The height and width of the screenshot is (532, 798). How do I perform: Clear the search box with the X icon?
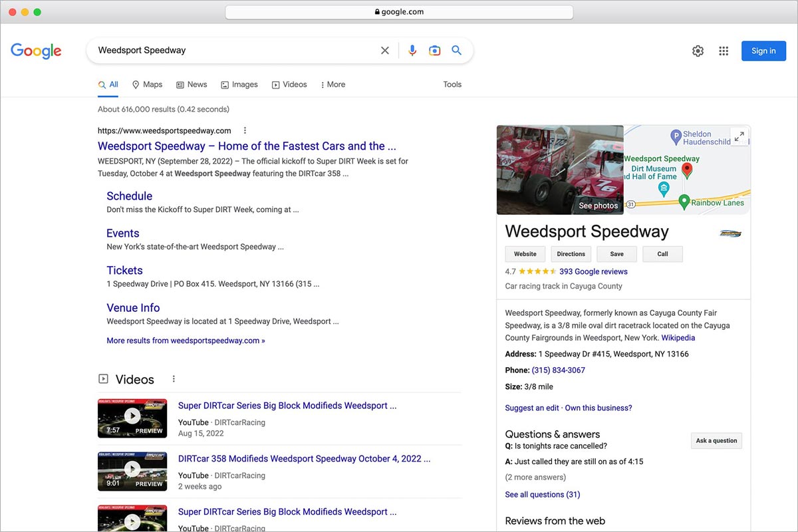385,51
